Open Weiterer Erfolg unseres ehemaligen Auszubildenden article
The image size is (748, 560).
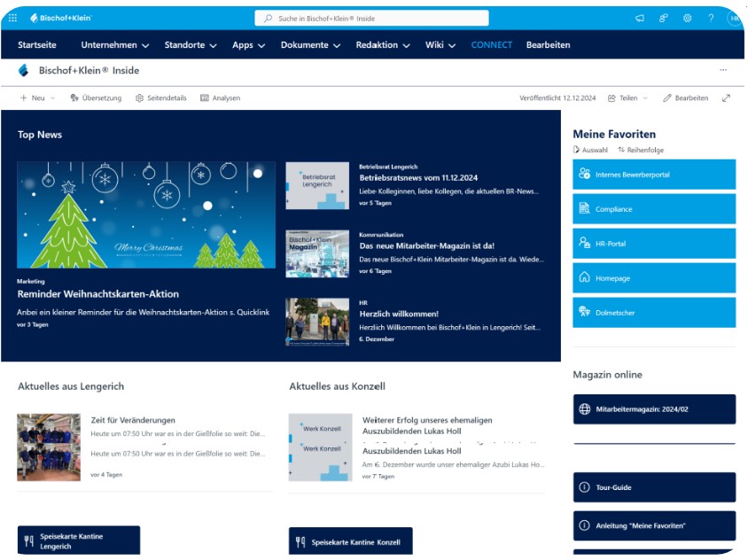(427, 425)
